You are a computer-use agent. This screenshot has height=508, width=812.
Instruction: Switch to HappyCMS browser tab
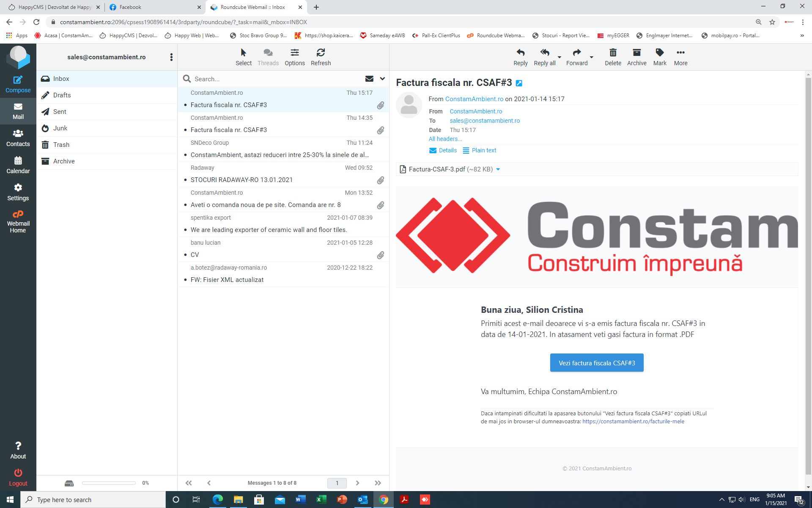click(54, 7)
